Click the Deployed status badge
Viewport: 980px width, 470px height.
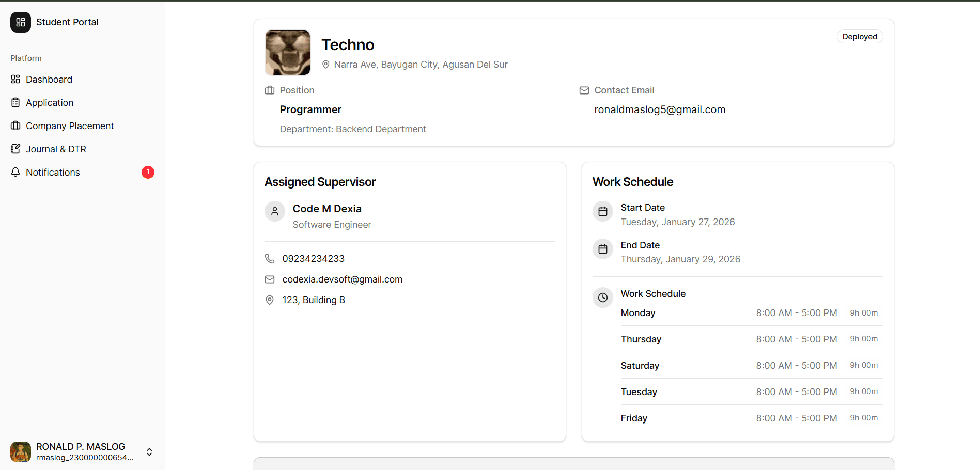pyautogui.click(x=860, y=37)
